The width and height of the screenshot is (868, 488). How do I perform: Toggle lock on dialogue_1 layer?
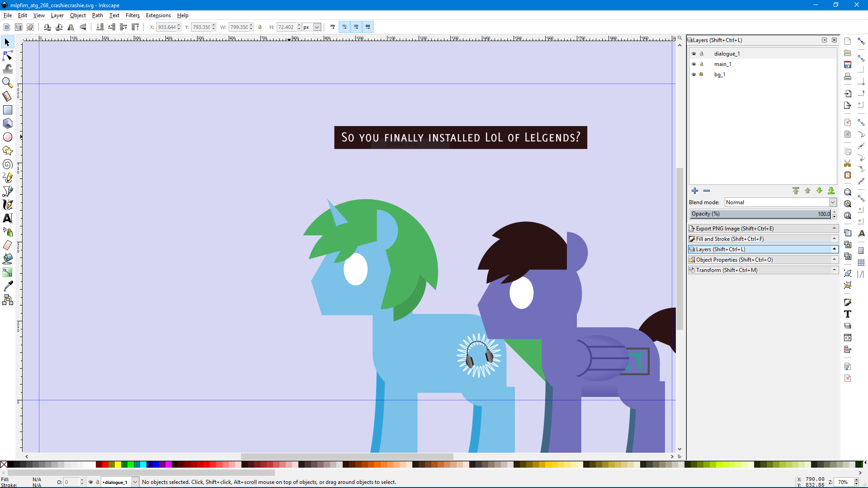702,54
